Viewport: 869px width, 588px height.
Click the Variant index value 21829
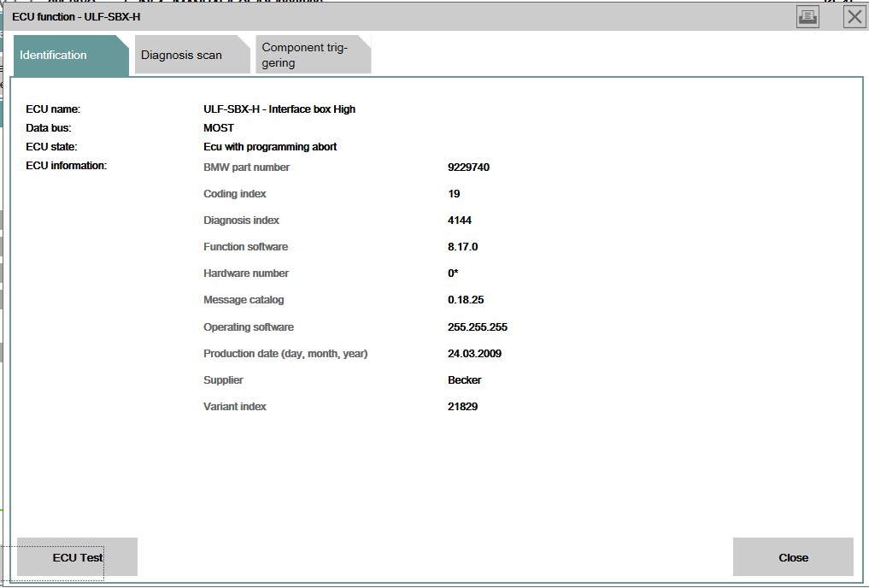(x=462, y=407)
